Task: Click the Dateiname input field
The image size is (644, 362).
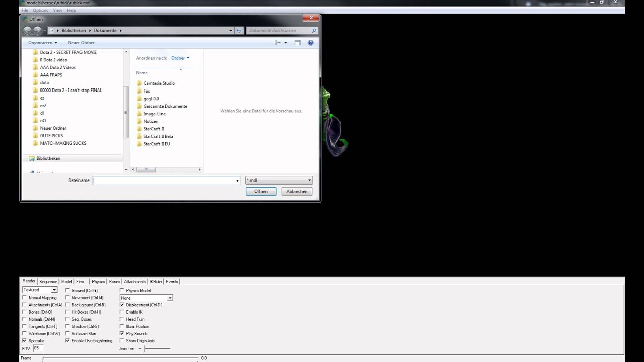Action: click(164, 180)
